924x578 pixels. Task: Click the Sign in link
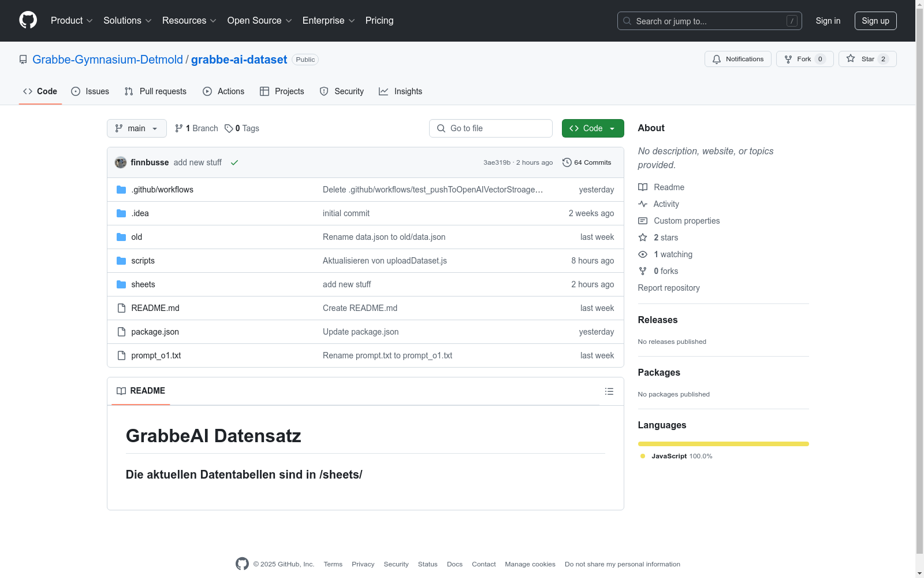tap(828, 21)
